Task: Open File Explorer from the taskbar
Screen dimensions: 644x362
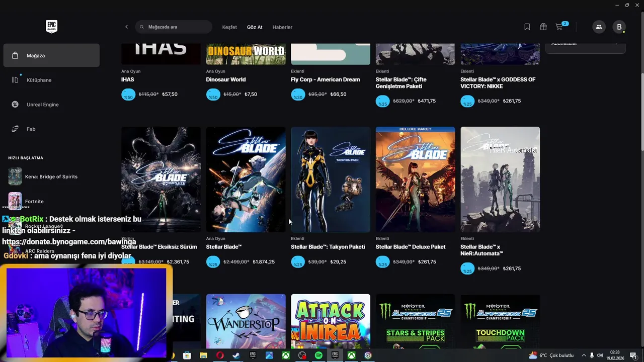Action: pos(203,355)
